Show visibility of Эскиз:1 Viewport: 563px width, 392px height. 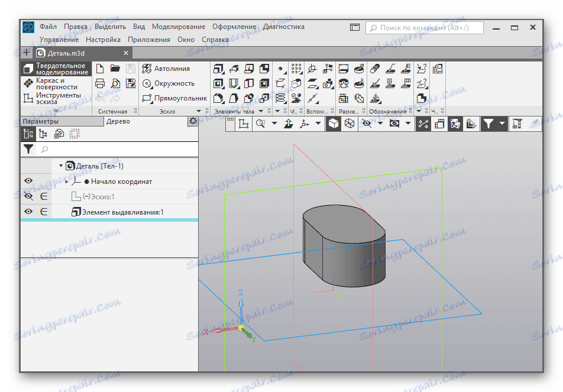point(28,197)
